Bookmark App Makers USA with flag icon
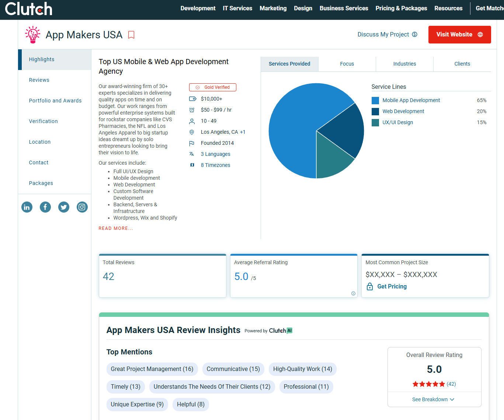504x420 pixels. [131, 35]
